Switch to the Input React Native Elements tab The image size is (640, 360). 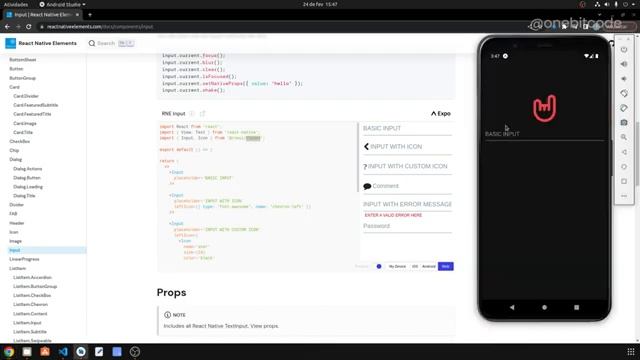(42, 15)
